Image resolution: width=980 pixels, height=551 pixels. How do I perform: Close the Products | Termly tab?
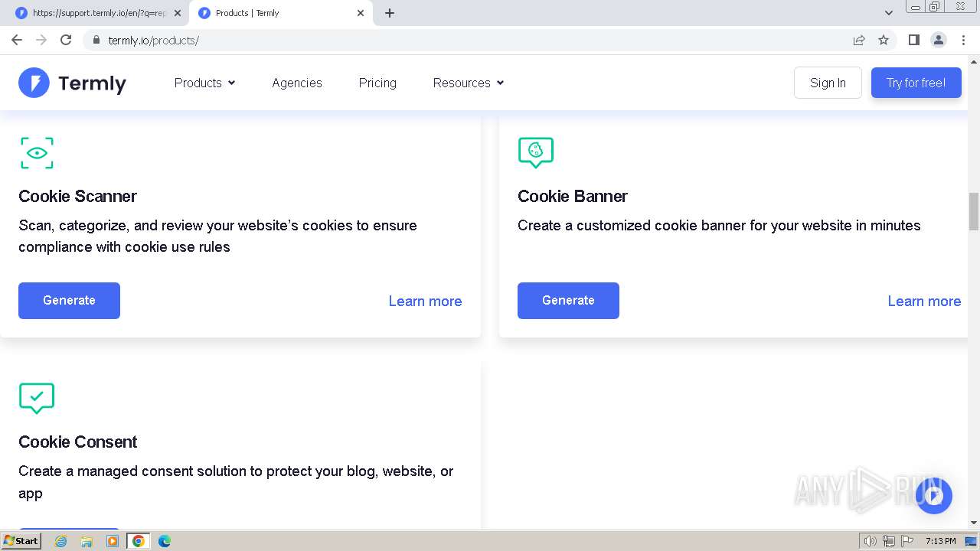click(361, 13)
